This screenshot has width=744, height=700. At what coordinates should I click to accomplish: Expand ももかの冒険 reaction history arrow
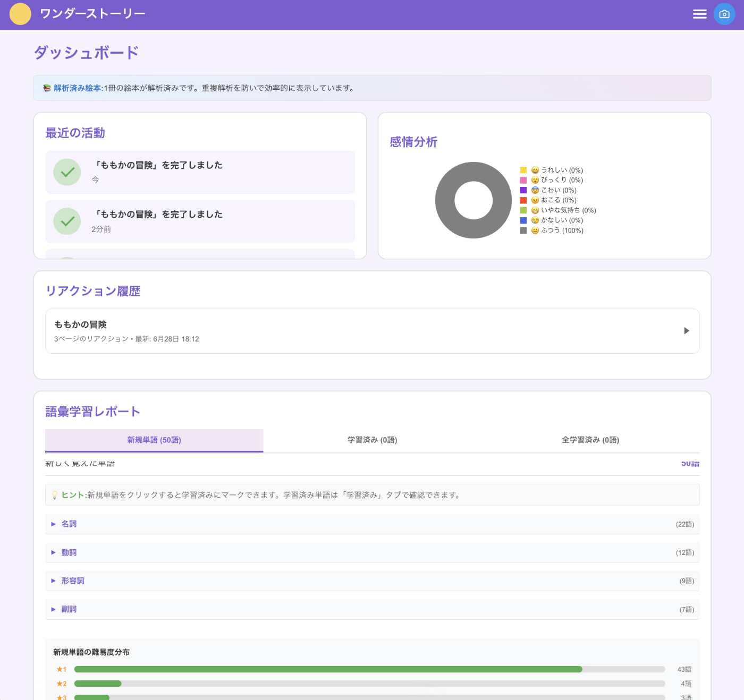click(686, 331)
